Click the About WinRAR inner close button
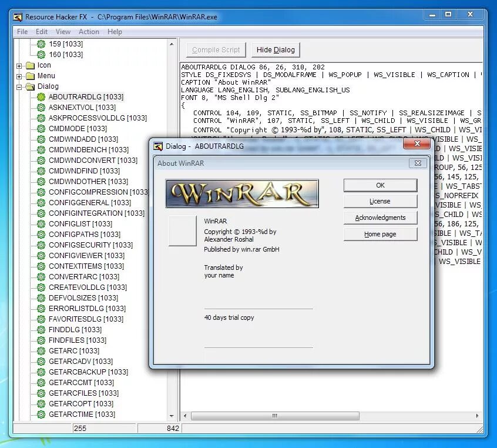 418,163
